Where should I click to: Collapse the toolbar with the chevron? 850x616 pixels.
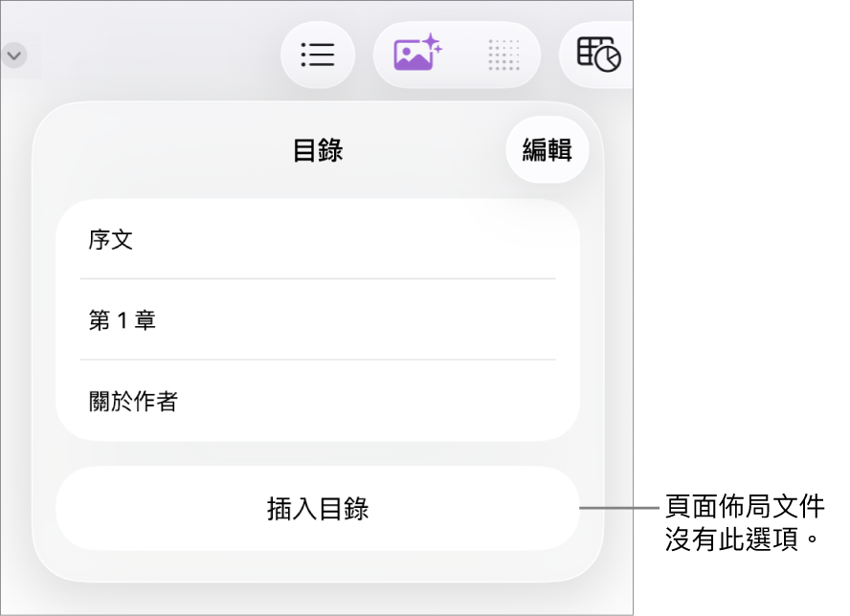15,55
